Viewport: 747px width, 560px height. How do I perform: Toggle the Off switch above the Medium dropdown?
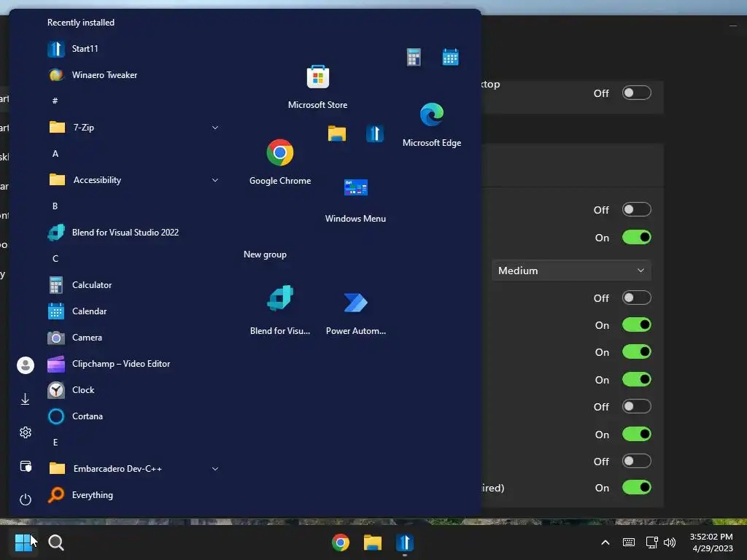click(636, 209)
